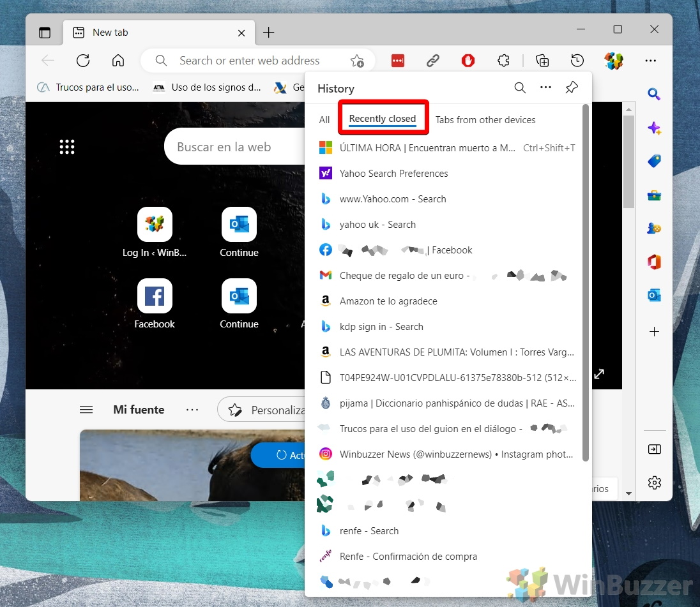The width and height of the screenshot is (700, 607).
Task: Open the Facebook quick link tile
Action: [155, 304]
